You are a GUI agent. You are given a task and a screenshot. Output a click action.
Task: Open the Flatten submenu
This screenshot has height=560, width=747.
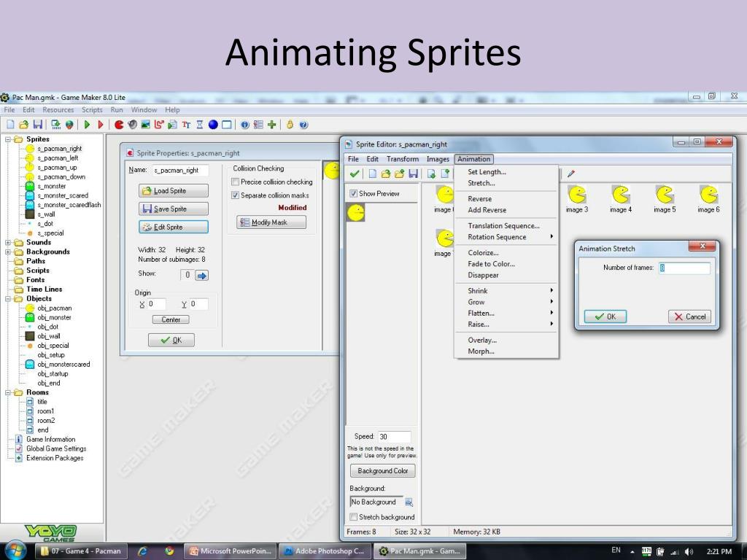pyautogui.click(x=506, y=314)
